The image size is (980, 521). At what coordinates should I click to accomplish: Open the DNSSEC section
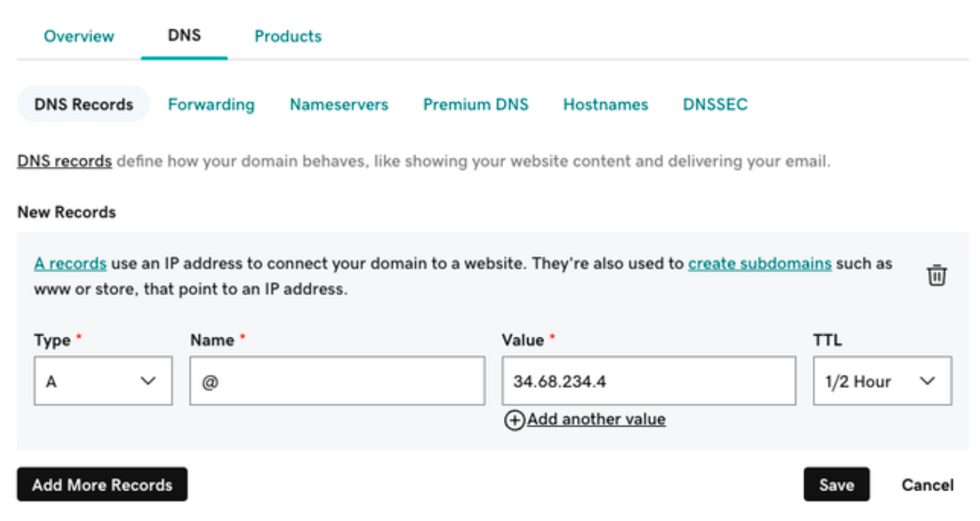tap(715, 104)
